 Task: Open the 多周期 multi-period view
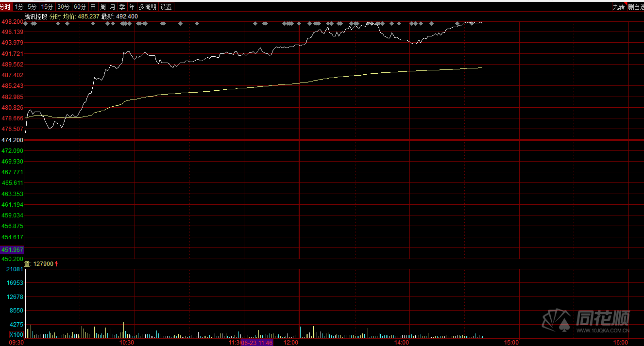click(x=147, y=7)
